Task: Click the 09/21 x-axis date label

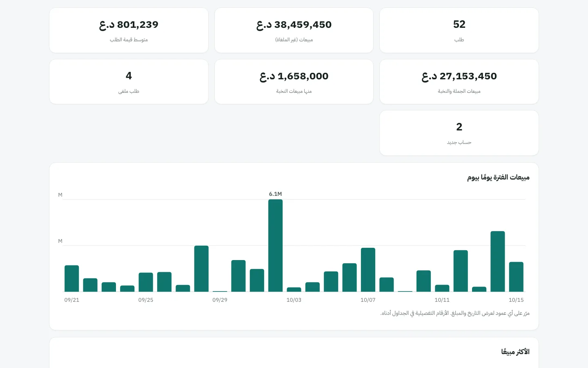Action: 72,300
